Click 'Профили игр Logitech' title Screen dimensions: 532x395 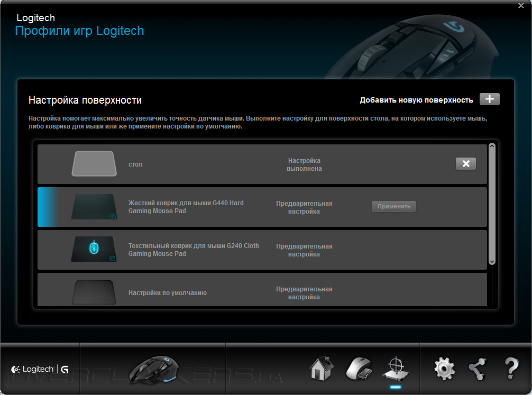tap(80, 31)
